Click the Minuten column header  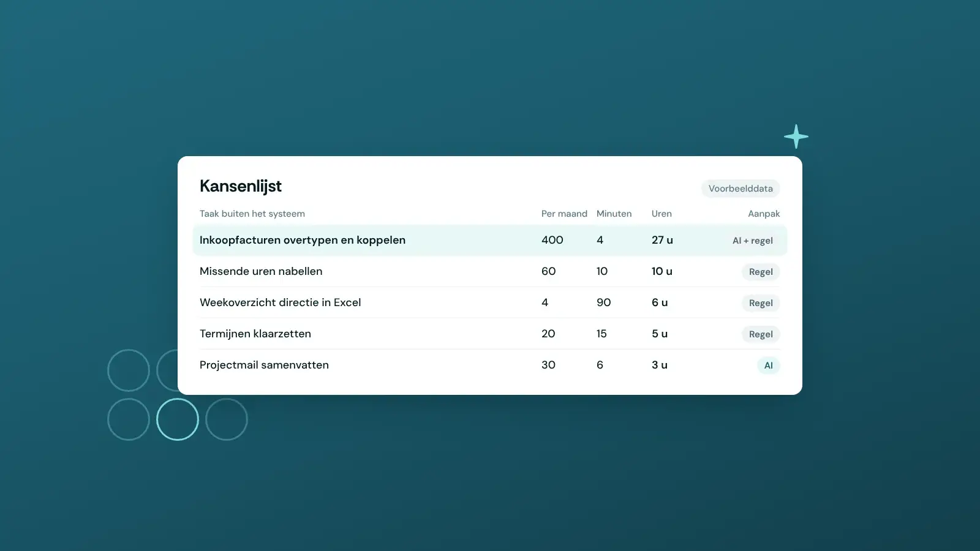pyautogui.click(x=614, y=214)
